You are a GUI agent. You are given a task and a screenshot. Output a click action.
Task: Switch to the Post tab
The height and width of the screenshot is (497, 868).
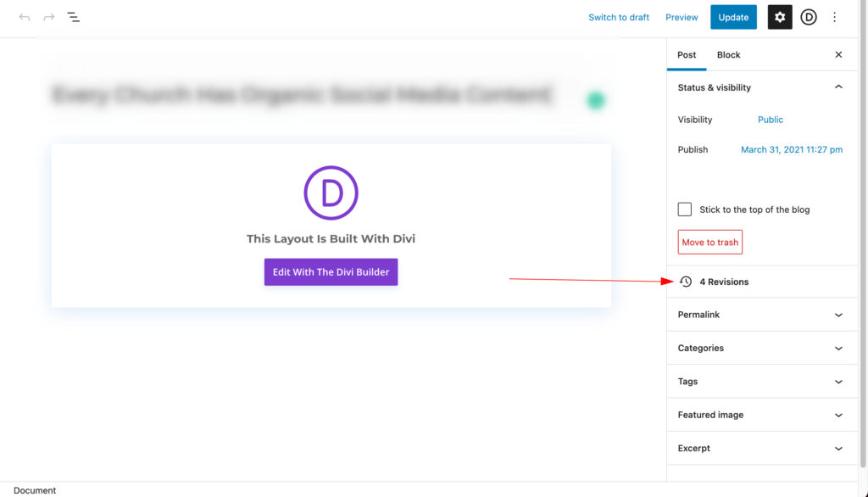point(687,55)
